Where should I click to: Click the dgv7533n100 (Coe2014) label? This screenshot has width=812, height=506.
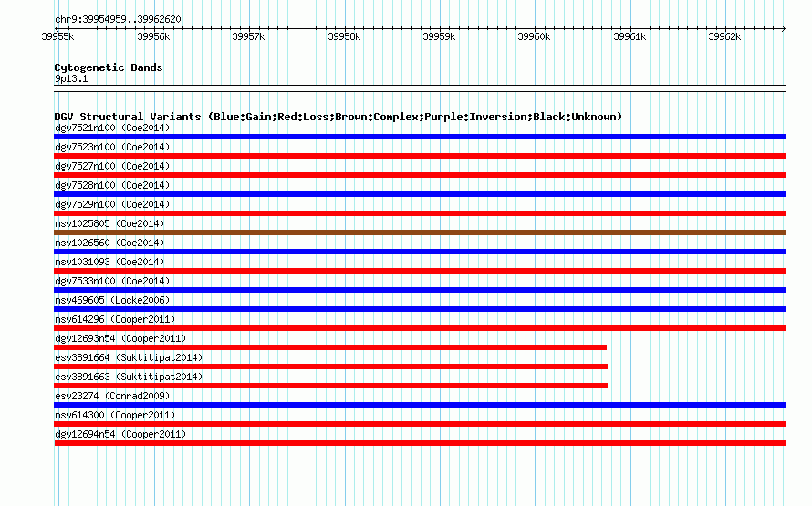(112, 281)
